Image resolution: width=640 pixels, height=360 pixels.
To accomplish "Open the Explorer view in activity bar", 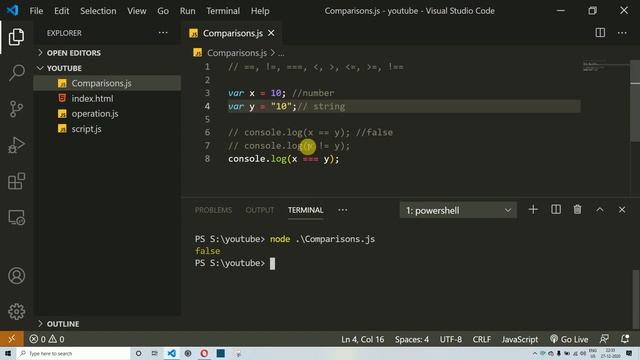I will (16, 37).
